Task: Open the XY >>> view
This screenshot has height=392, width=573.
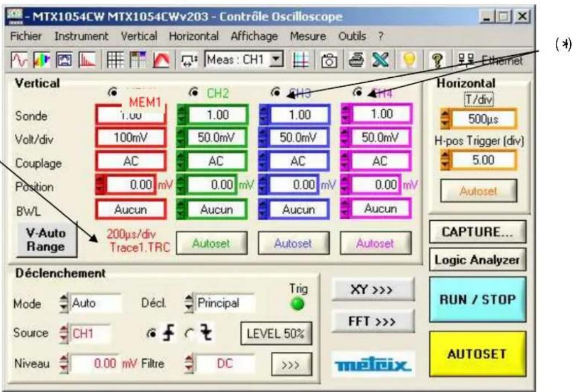Action: (373, 290)
